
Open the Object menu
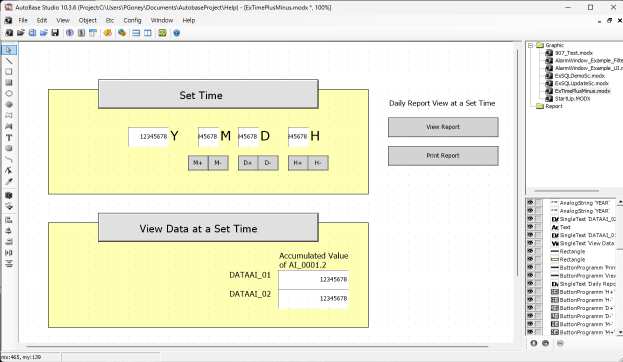coord(87,20)
